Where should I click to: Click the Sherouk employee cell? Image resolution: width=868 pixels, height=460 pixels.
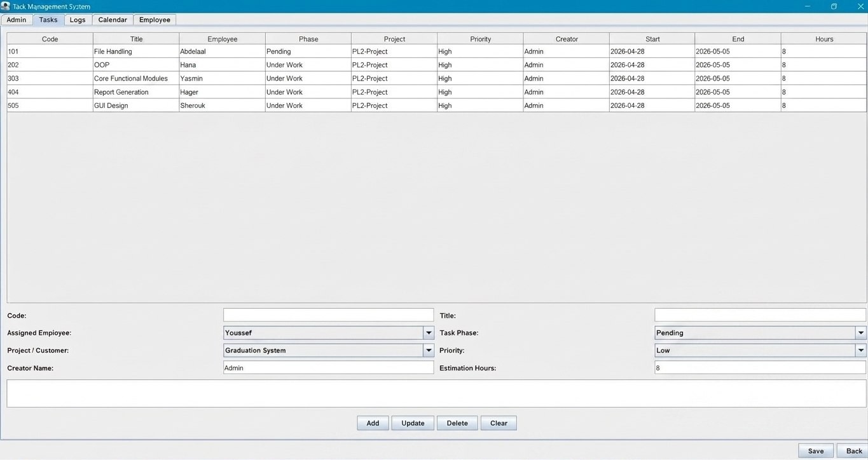(x=222, y=105)
